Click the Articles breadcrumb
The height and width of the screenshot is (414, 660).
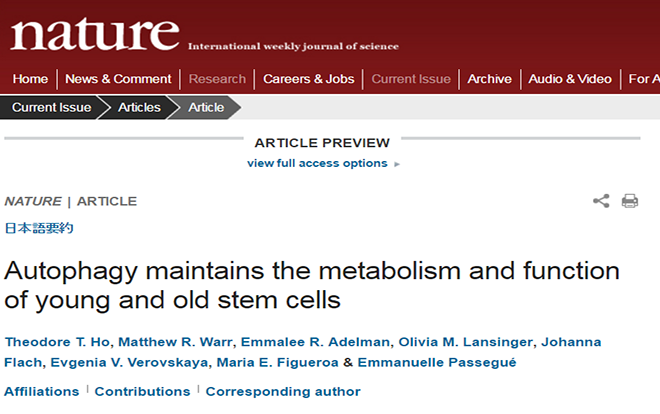pyautogui.click(x=139, y=107)
